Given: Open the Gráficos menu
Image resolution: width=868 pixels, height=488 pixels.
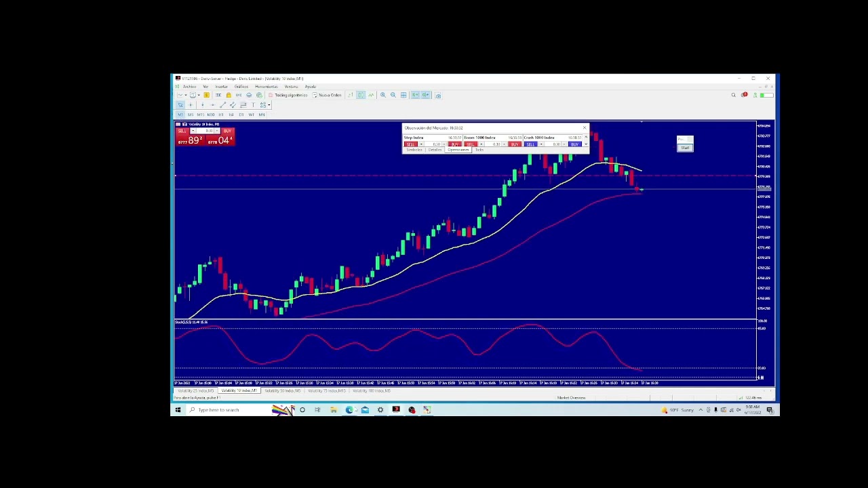Looking at the screenshot, I should [241, 87].
